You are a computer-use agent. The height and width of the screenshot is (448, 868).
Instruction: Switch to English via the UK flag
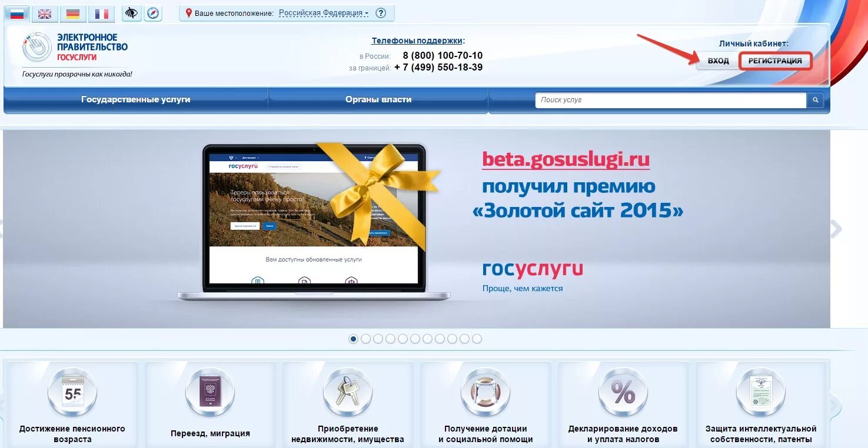45,14
